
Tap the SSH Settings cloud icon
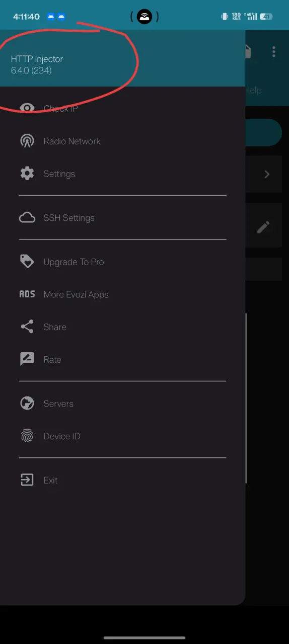pyautogui.click(x=27, y=218)
